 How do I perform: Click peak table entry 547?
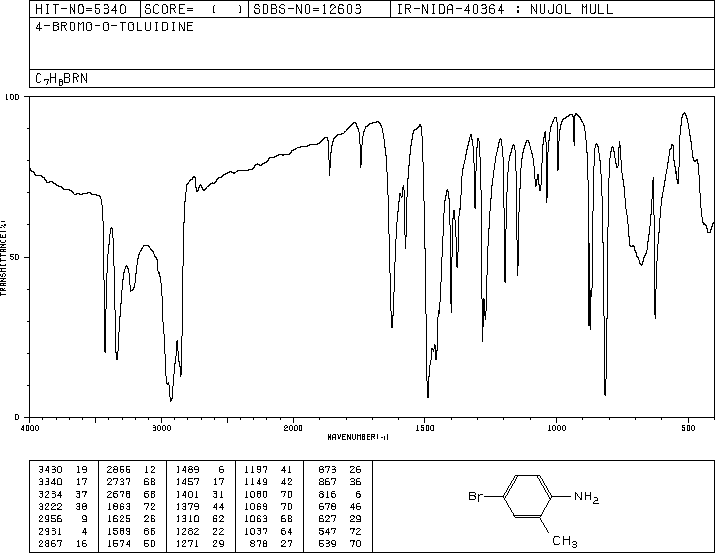click(x=327, y=531)
